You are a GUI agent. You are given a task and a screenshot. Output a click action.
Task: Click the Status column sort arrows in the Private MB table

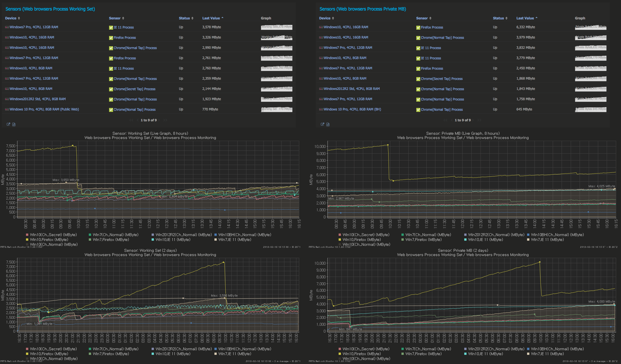pos(506,18)
